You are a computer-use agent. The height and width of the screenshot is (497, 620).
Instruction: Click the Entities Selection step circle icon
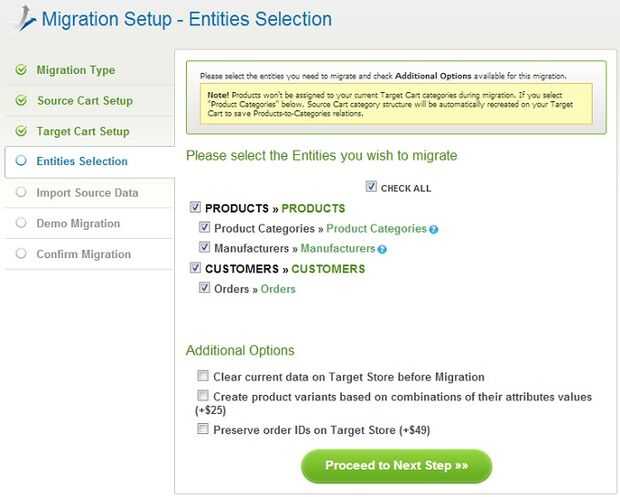pyautogui.click(x=21, y=162)
